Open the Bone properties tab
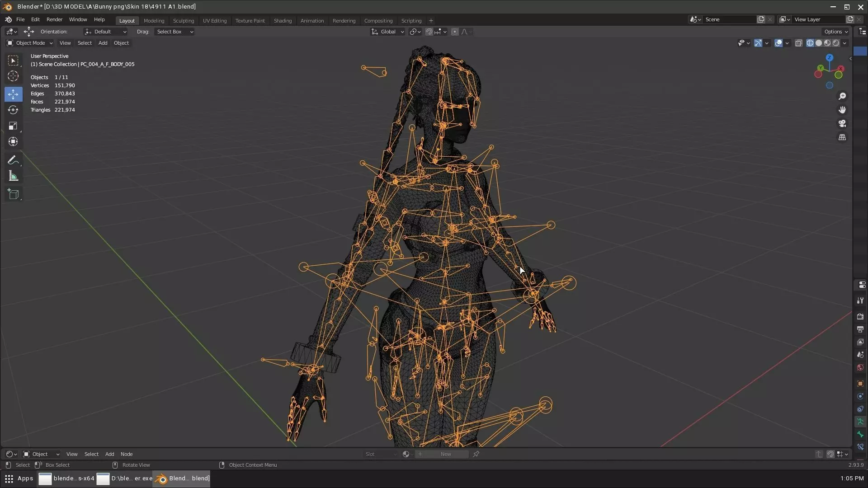Viewport: 868px width, 488px height. 860,434
